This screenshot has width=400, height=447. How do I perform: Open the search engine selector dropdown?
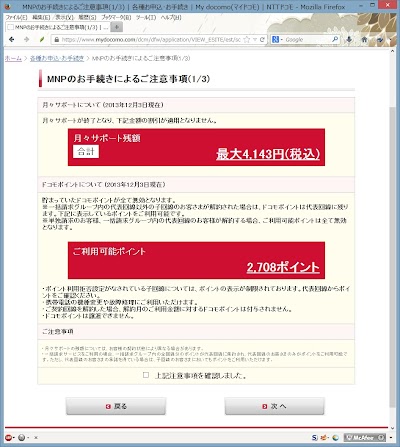pyautogui.click(x=282, y=40)
